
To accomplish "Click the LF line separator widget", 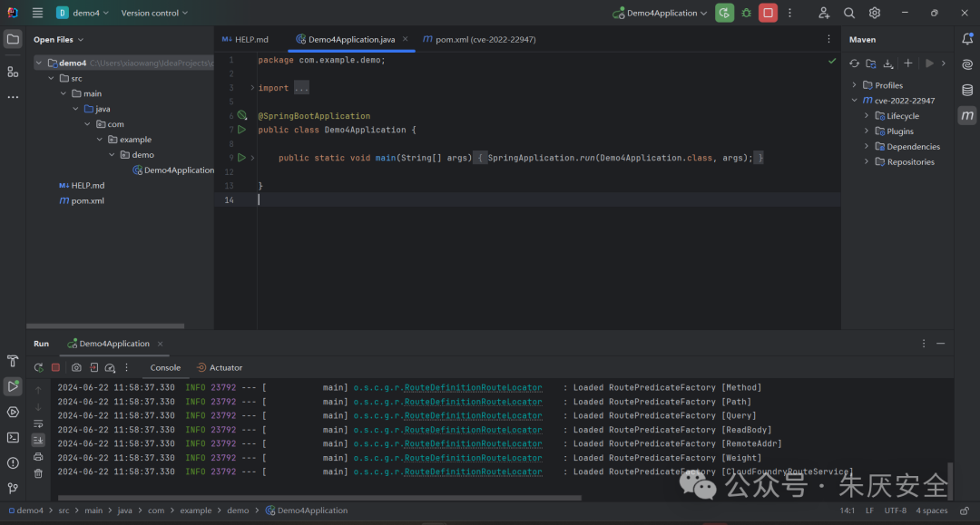I will pos(869,510).
